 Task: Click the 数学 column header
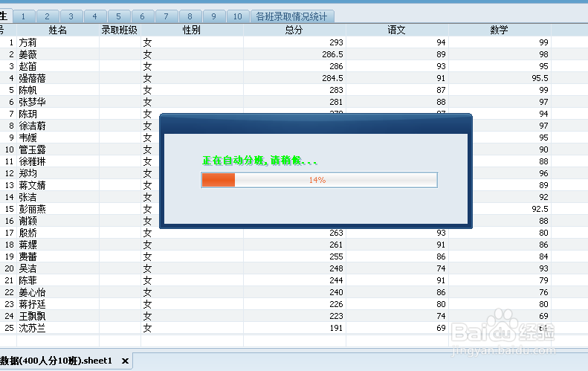coord(500,30)
